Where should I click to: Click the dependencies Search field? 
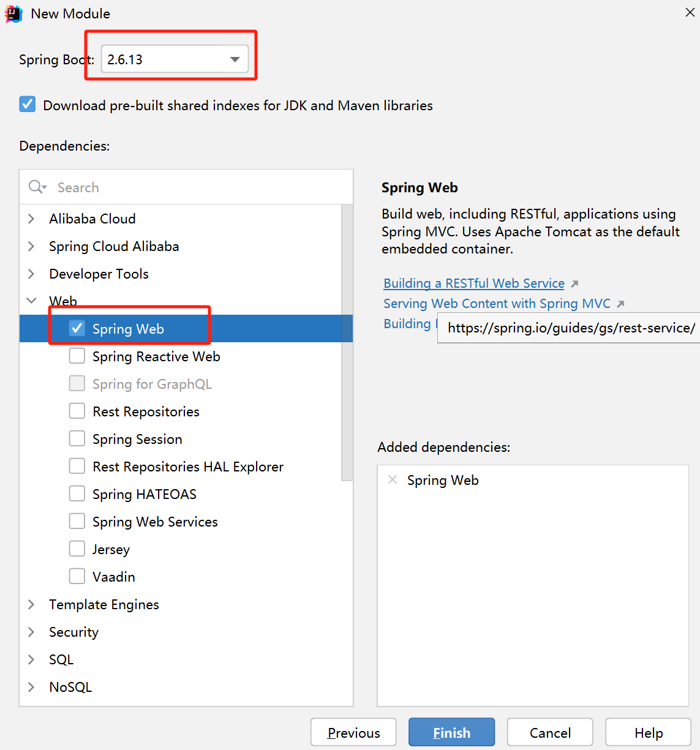pos(186,187)
